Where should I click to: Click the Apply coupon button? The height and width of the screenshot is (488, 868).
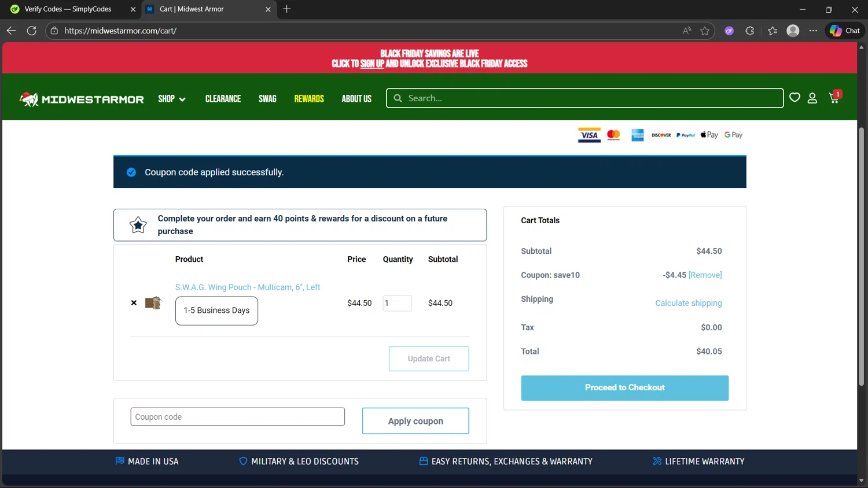click(415, 421)
